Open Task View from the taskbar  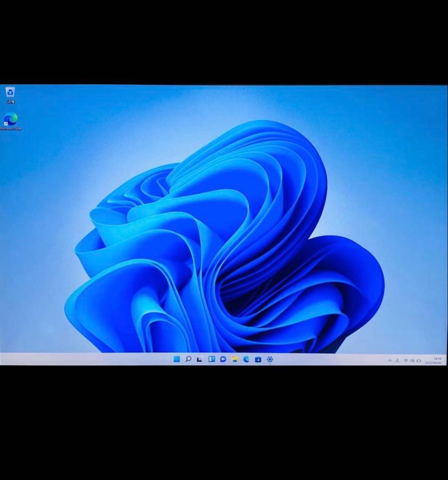pos(200,359)
